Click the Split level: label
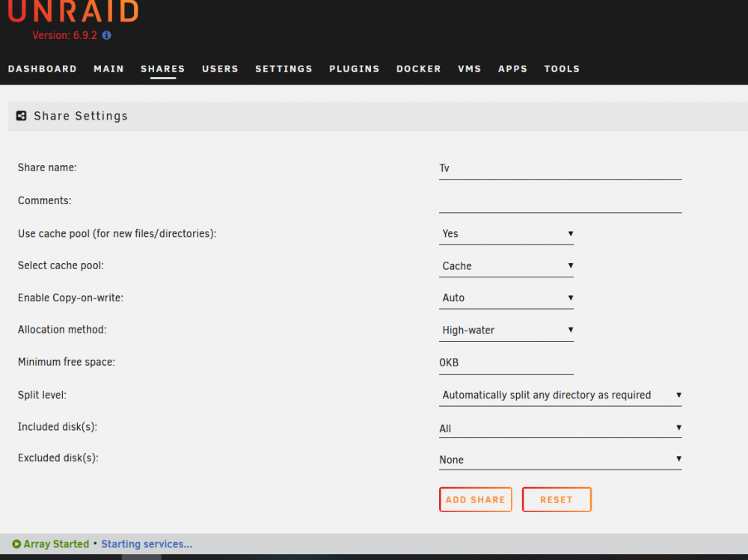748x560 pixels. click(x=42, y=395)
